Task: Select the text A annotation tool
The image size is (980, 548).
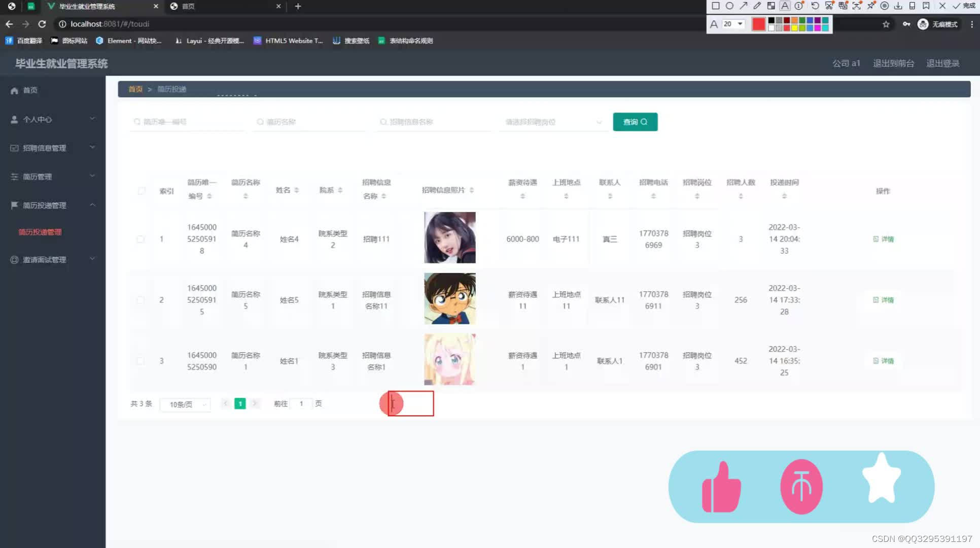Action: [x=785, y=6]
